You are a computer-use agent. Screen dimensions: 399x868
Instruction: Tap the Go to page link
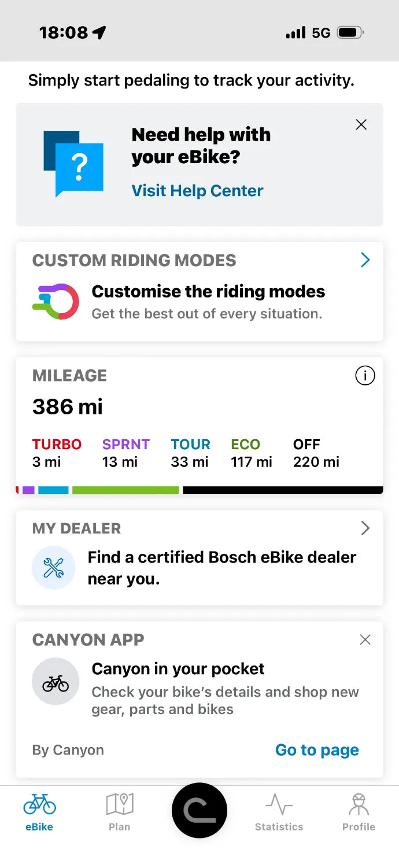pos(317,750)
